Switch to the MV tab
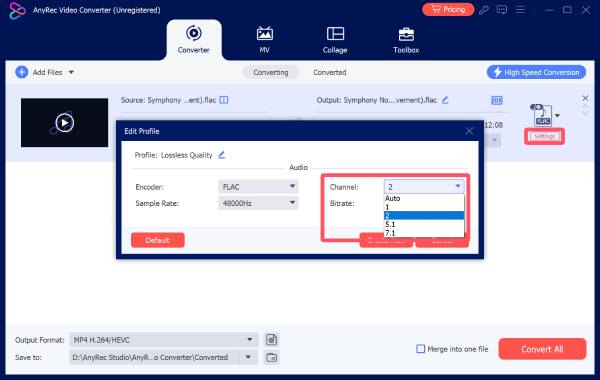Image resolution: width=600 pixels, height=380 pixels. (264, 40)
